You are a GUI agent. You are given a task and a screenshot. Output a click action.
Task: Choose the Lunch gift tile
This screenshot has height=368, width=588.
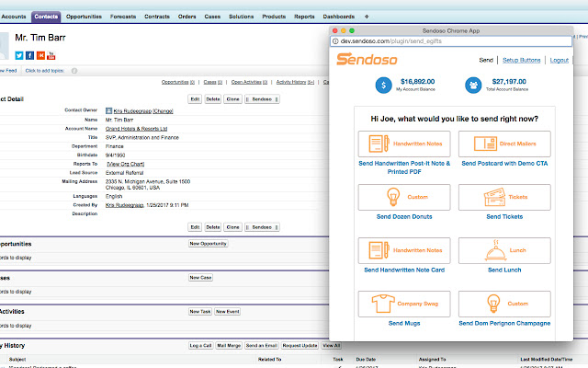[x=504, y=250]
